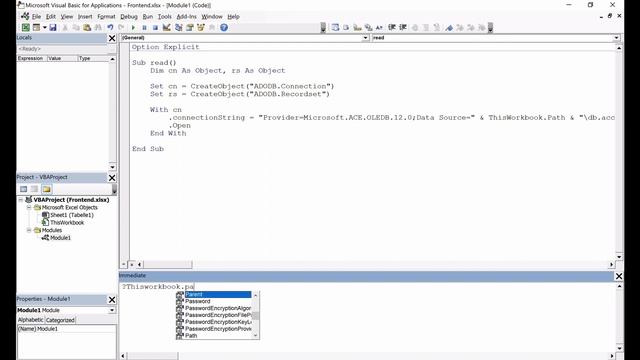
Task: Collapse the Modules folder node
Action: click(x=29, y=230)
